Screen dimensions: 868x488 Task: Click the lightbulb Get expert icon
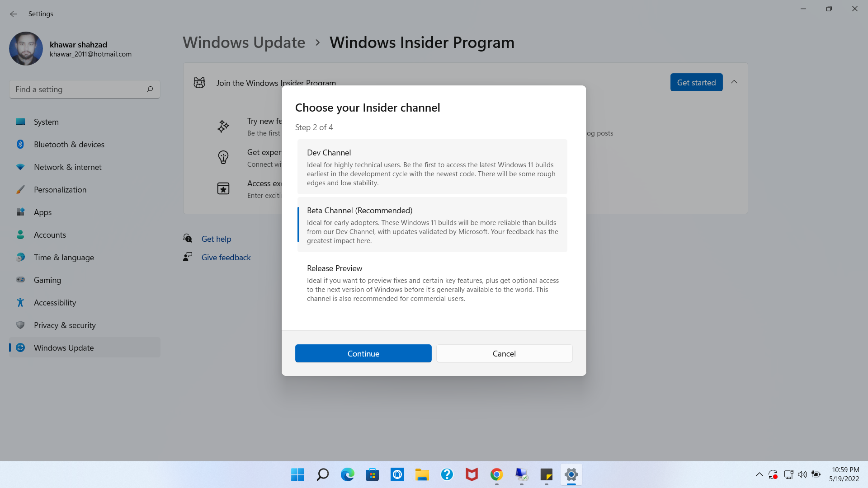pyautogui.click(x=223, y=157)
